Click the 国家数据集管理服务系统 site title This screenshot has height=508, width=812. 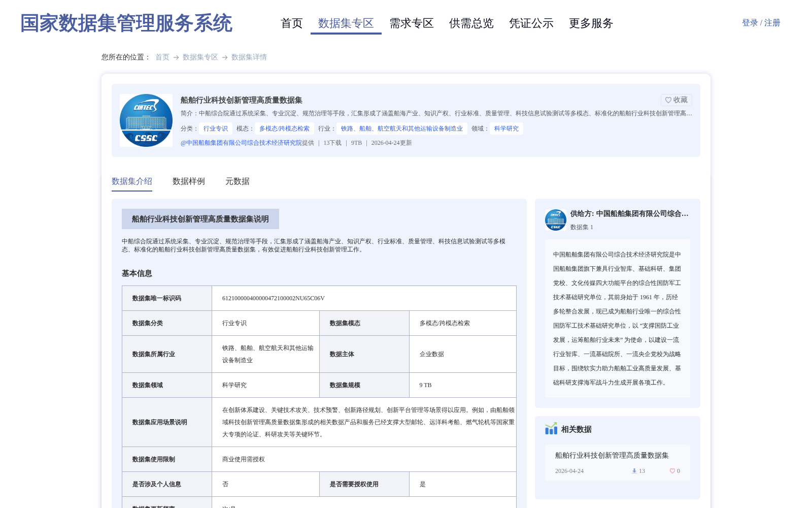point(126,23)
